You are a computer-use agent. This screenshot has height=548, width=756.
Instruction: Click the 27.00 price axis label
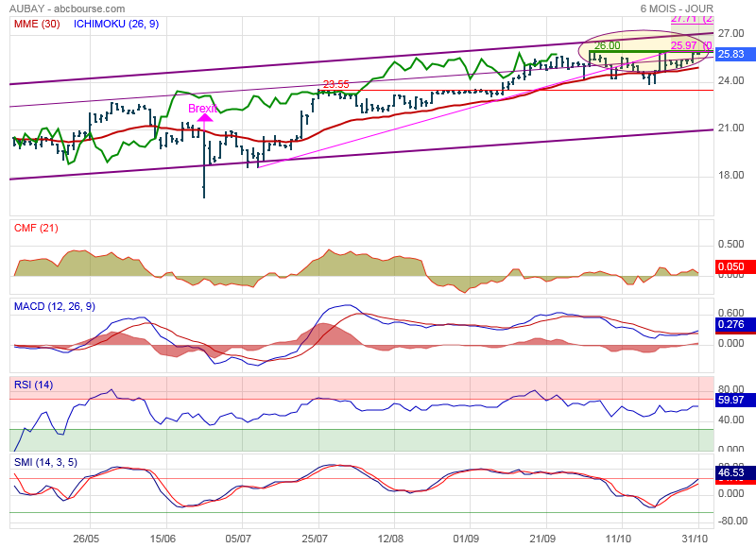[x=730, y=33]
